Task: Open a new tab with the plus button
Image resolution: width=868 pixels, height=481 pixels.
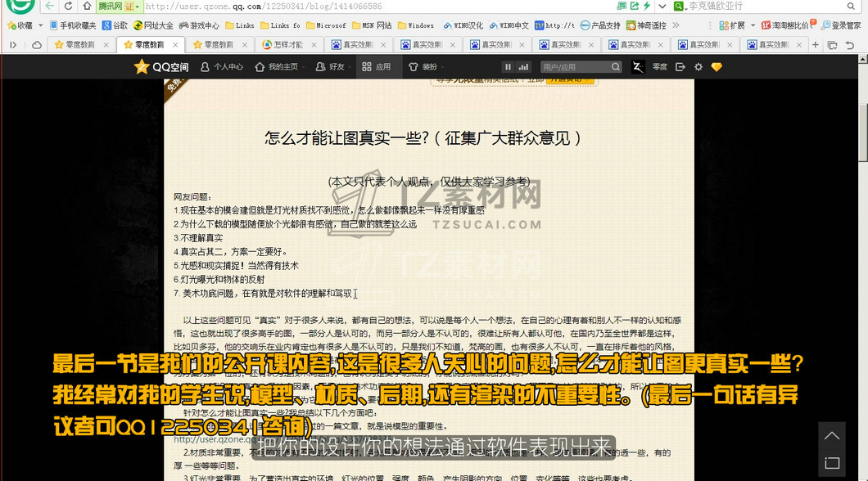Action: pos(816,45)
